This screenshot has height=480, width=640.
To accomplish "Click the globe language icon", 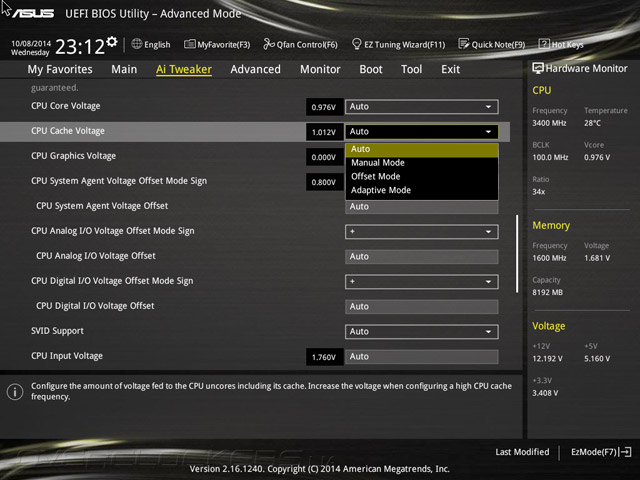I will coord(137,44).
